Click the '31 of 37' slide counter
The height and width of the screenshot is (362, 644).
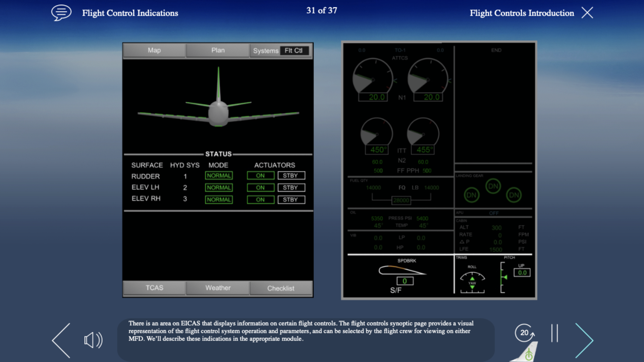tap(322, 10)
